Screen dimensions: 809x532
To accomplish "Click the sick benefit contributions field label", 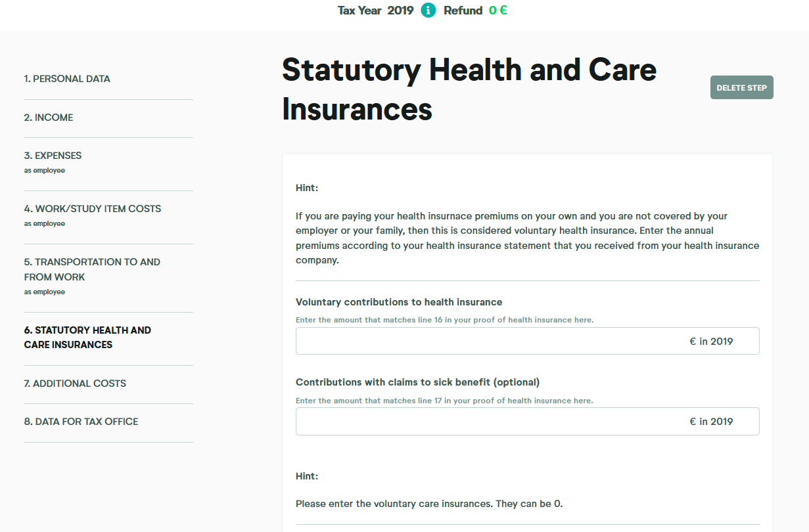I will click(417, 382).
